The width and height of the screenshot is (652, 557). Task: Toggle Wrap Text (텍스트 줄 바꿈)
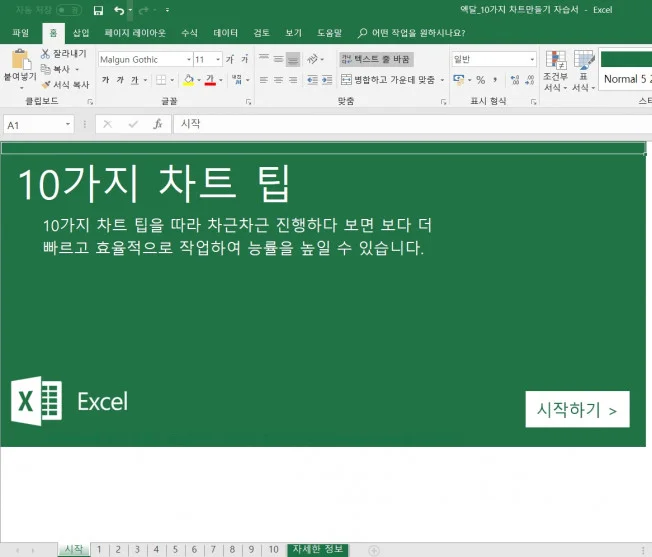376,59
